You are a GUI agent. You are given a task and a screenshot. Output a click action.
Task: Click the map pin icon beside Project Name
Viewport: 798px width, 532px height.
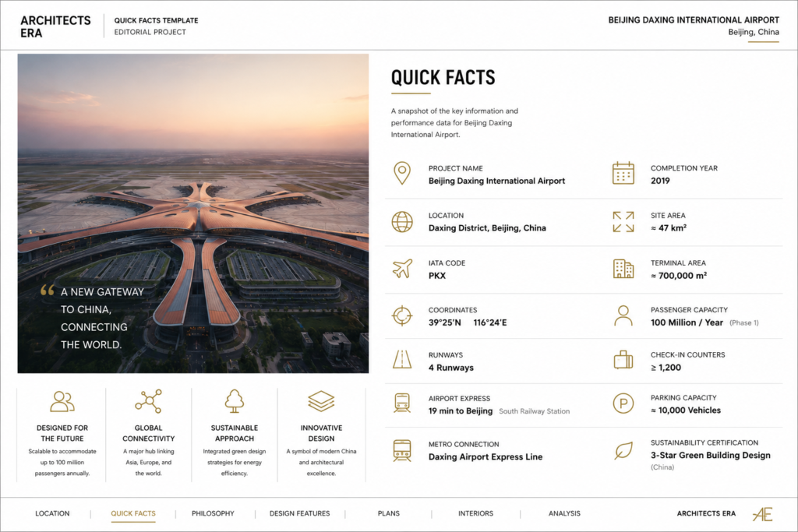click(x=402, y=174)
